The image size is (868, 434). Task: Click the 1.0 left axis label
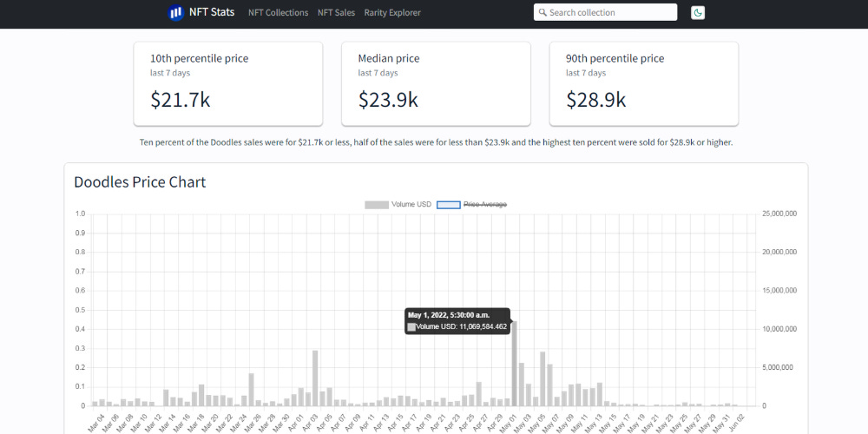[80, 214]
